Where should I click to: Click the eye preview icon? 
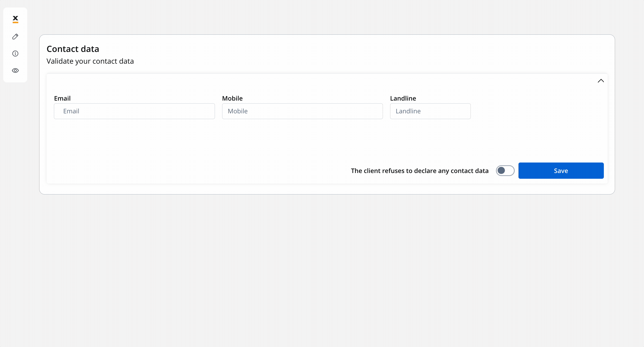[x=15, y=70]
